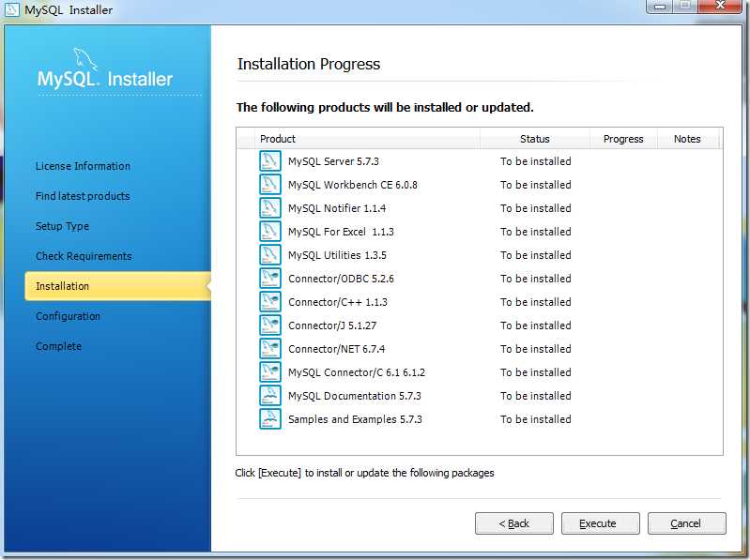Select the Connector/NET 6.7.4 text
This screenshot has height=560, width=750.
[336, 349]
